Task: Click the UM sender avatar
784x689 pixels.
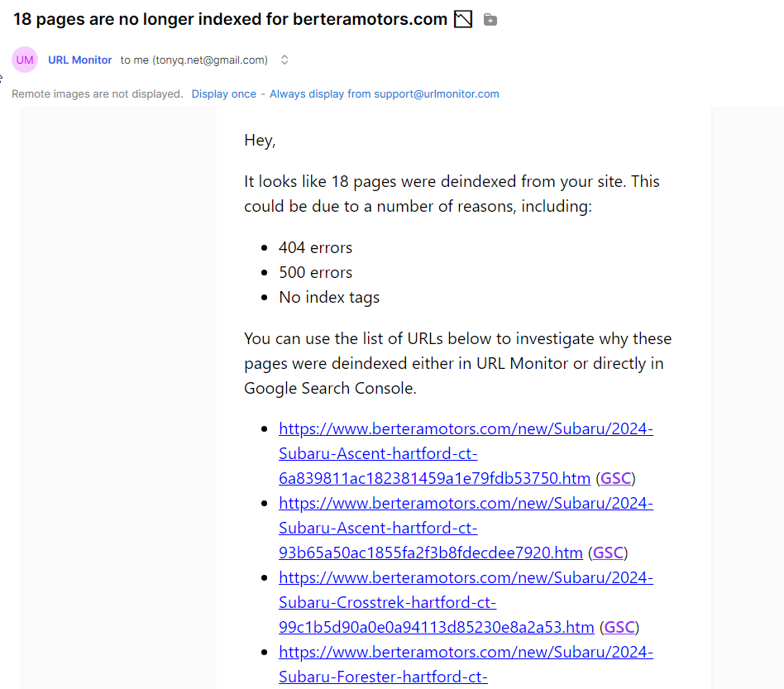Action: tap(25, 60)
